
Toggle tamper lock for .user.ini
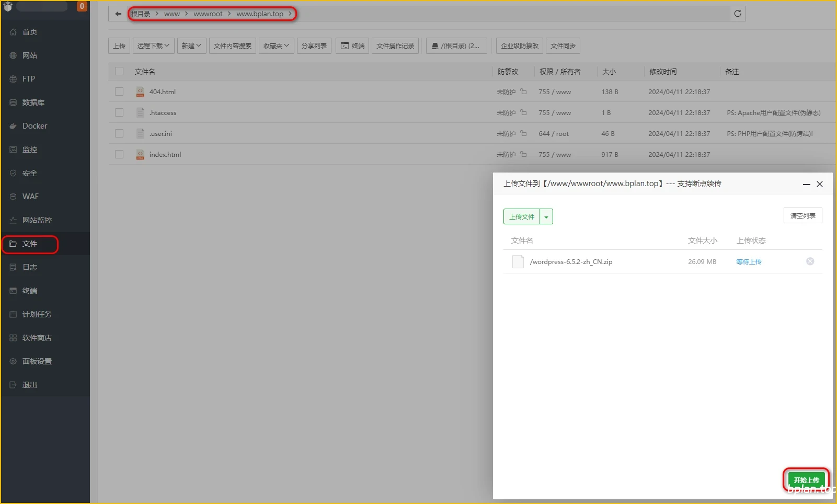(523, 133)
